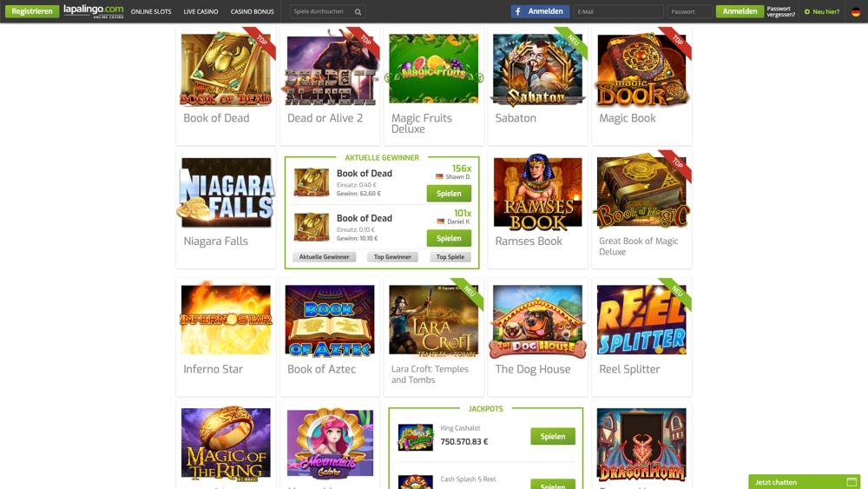This screenshot has width=868, height=489.
Task: Switch to the Top Gewinner tab
Action: [392, 257]
